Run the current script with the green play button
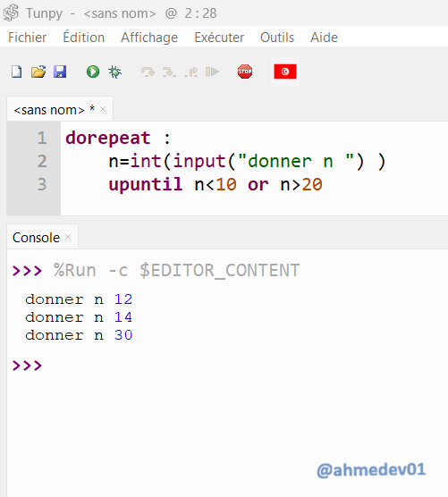 [x=93, y=72]
